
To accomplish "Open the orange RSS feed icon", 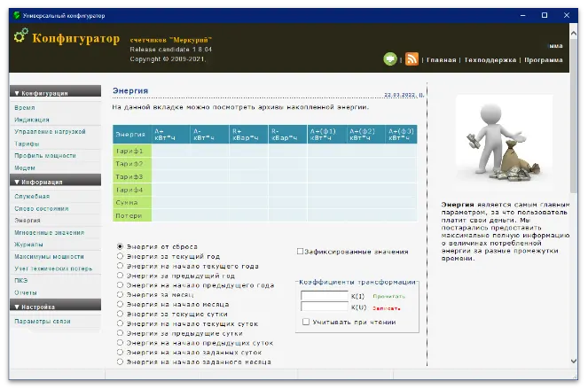I will point(412,59).
